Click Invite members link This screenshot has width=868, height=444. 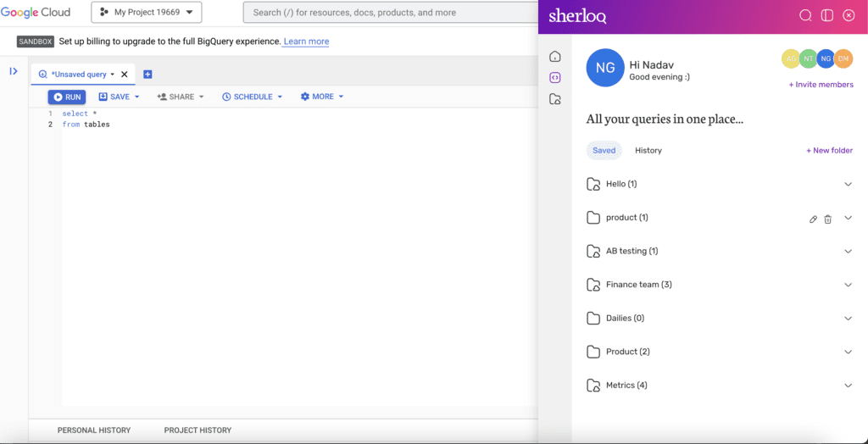click(x=821, y=85)
